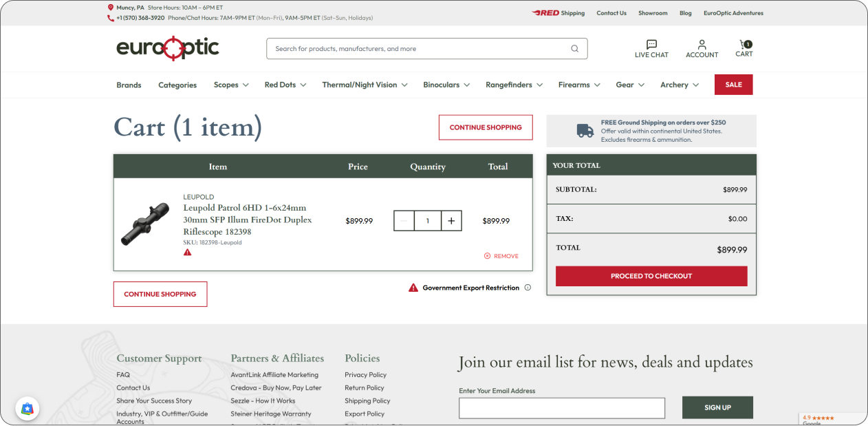Open the Brands menu item
Image resolution: width=868 pixels, height=426 pixels.
click(x=129, y=85)
